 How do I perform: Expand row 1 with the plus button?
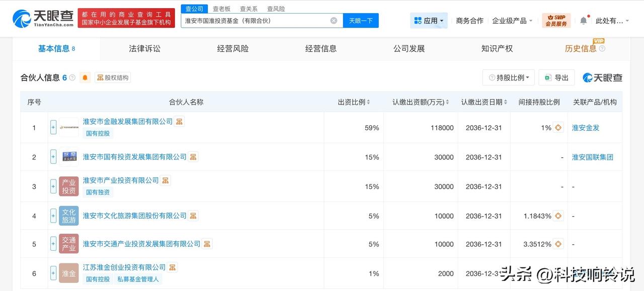click(x=53, y=128)
